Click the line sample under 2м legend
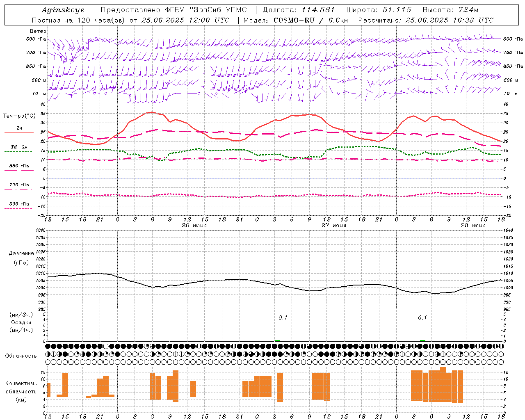This screenshot has height=420, width=525. tap(18, 132)
